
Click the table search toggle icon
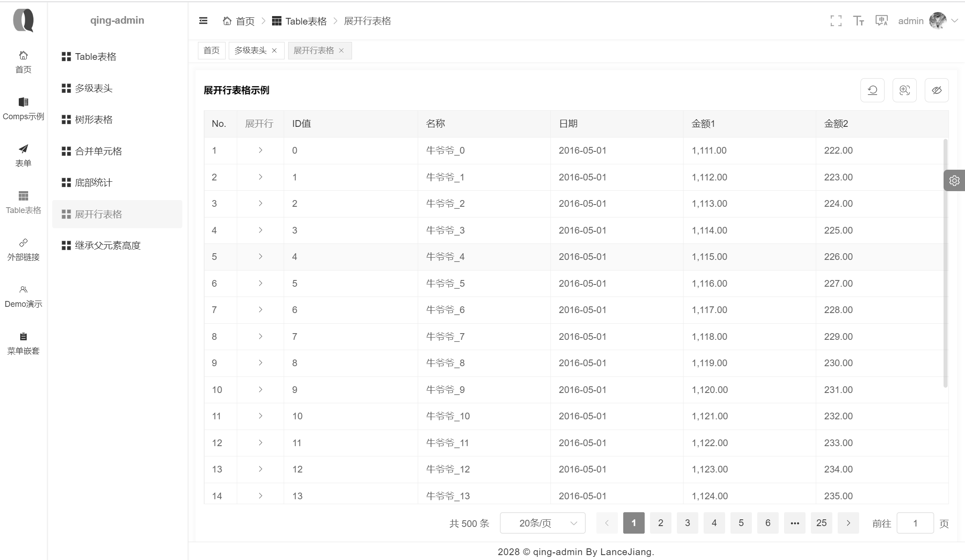point(904,90)
